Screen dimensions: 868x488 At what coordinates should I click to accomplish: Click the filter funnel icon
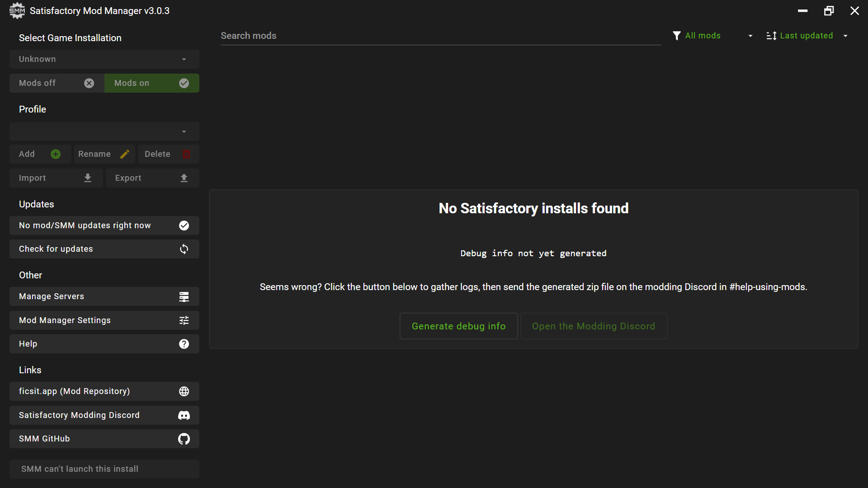pos(677,36)
